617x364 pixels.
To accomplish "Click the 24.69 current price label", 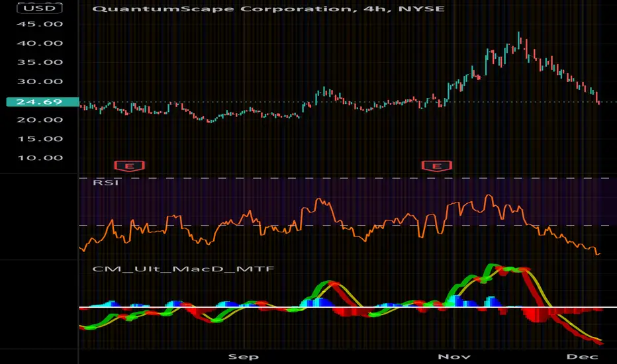I will coord(42,102).
